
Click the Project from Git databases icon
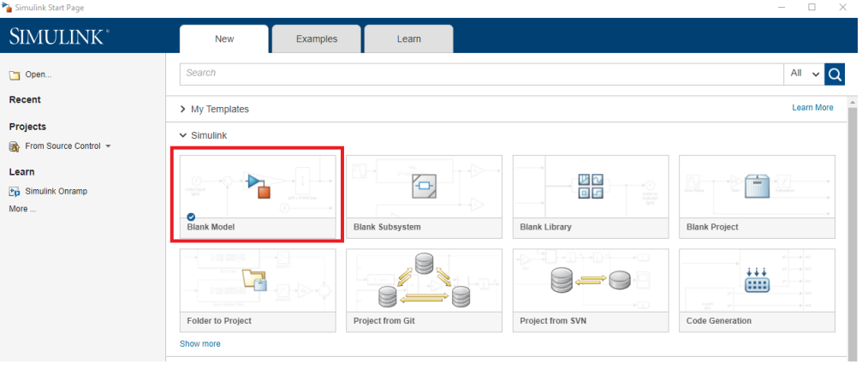(424, 280)
